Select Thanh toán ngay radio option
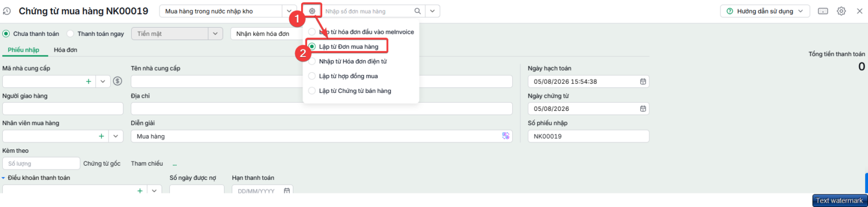This screenshot has width=868, height=207. click(70, 34)
